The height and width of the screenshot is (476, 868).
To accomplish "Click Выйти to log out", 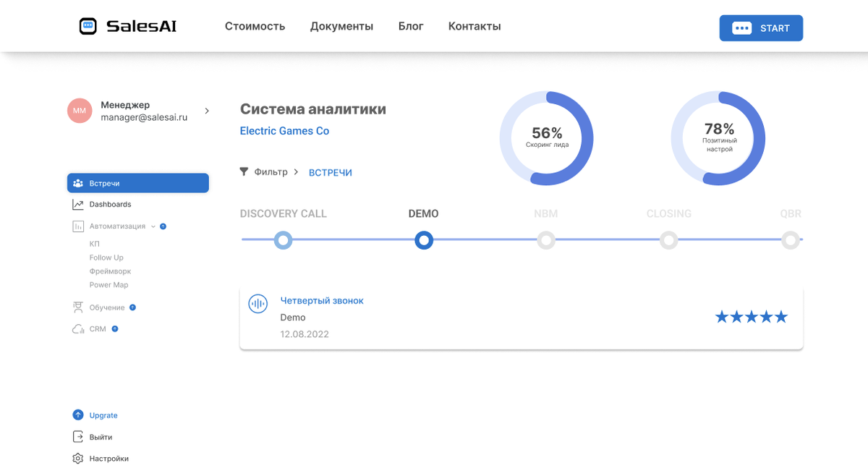I will pyautogui.click(x=101, y=437).
